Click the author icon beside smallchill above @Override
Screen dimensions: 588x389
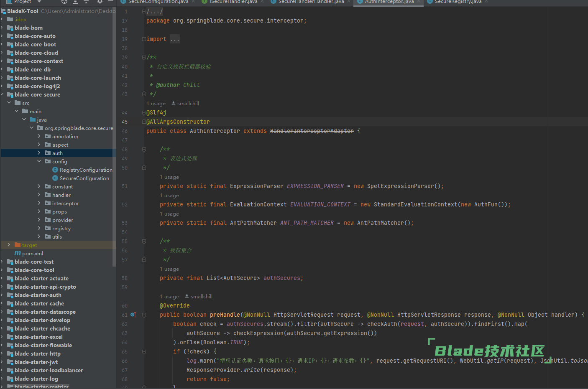coord(187,296)
